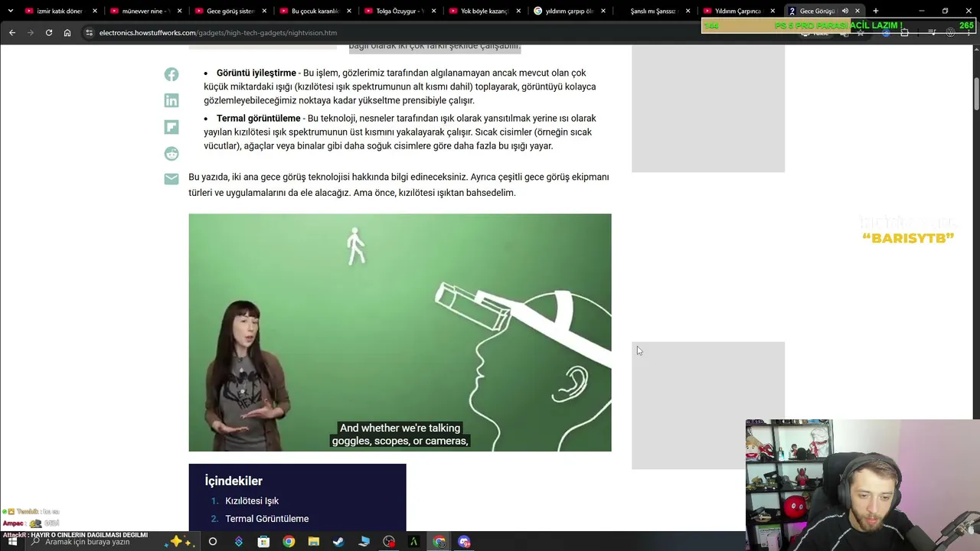
Task: Go back to the previous page
Action: click(x=12, y=33)
